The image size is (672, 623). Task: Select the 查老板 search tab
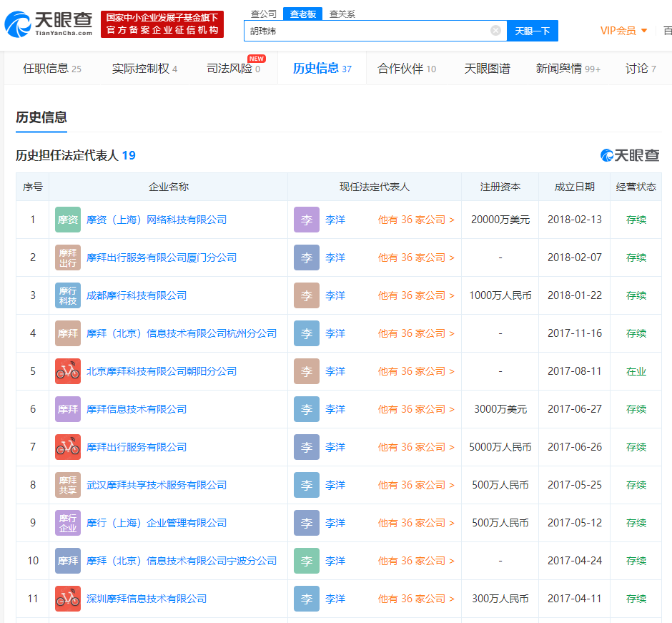coord(302,14)
